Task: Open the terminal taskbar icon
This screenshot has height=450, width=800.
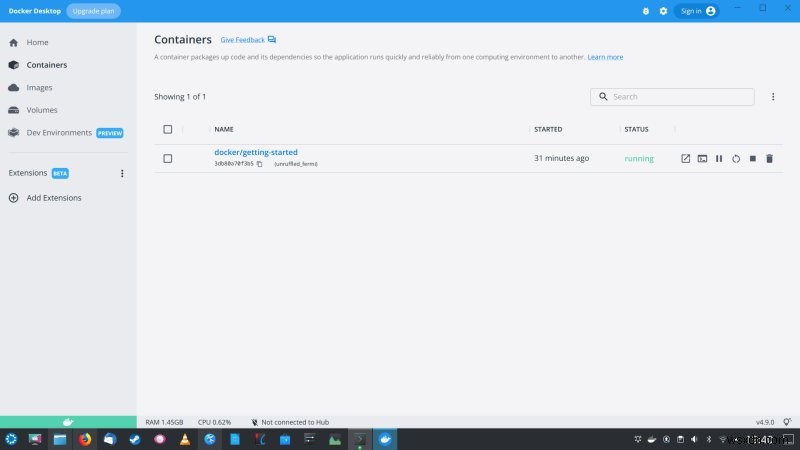Action: 360,439
